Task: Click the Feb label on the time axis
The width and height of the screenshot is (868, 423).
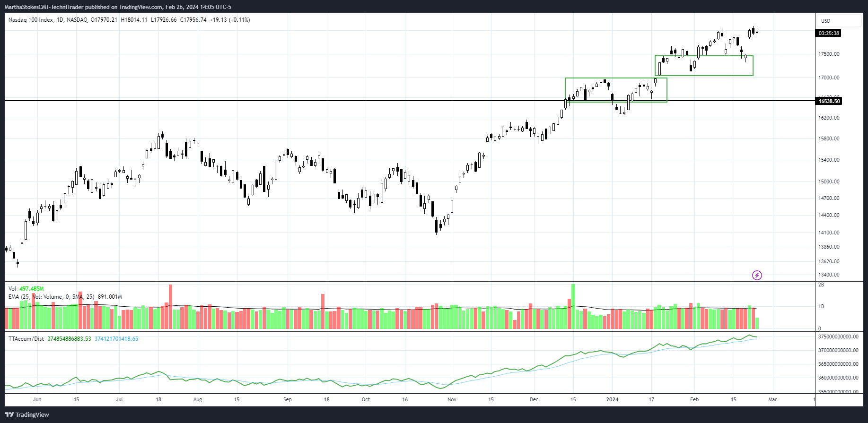Action: click(694, 399)
